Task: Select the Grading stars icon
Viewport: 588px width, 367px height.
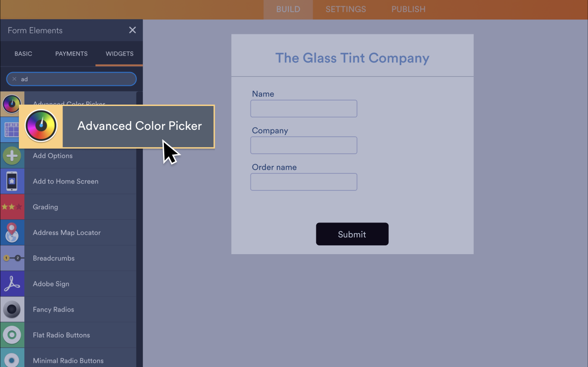Action: click(x=12, y=207)
